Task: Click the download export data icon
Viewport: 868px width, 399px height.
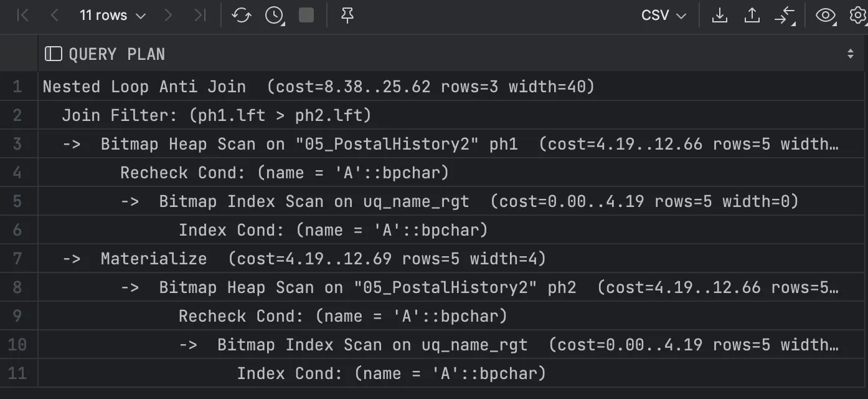Action: [720, 16]
